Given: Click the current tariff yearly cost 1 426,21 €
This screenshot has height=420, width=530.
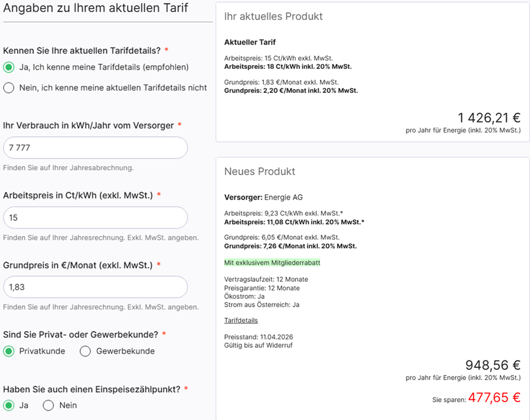Looking at the screenshot, I should (x=489, y=118).
